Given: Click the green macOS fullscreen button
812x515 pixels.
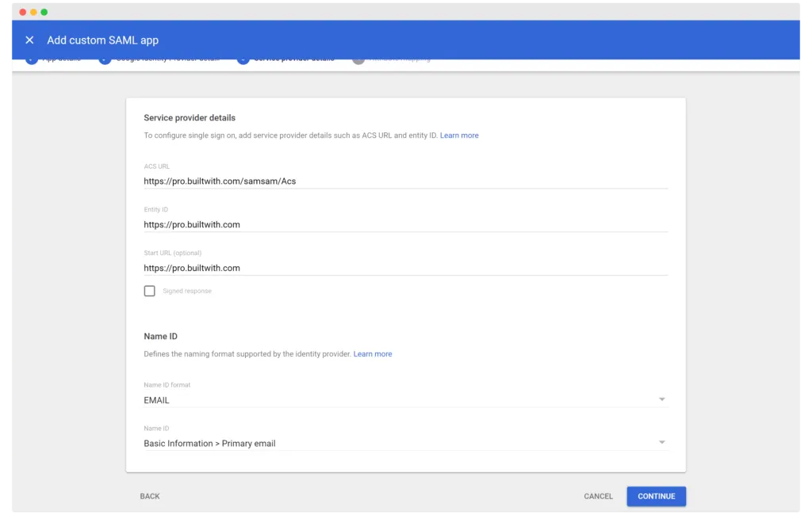Looking at the screenshot, I should pos(44,12).
